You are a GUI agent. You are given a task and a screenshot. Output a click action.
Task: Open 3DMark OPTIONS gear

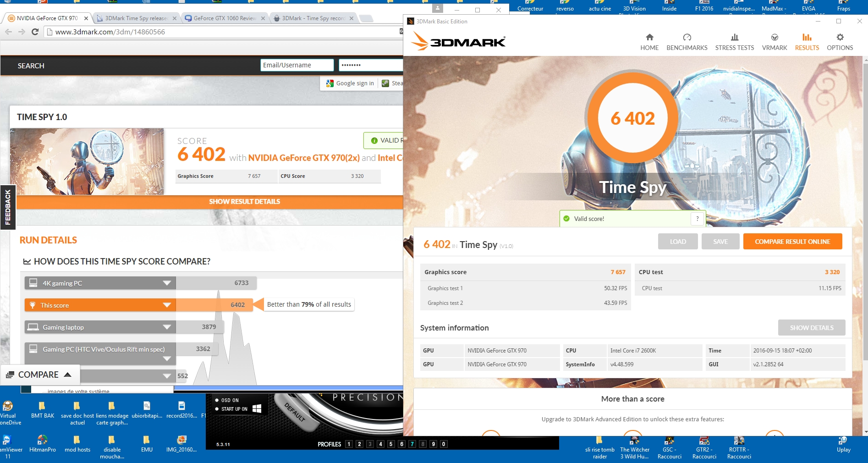[840, 42]
